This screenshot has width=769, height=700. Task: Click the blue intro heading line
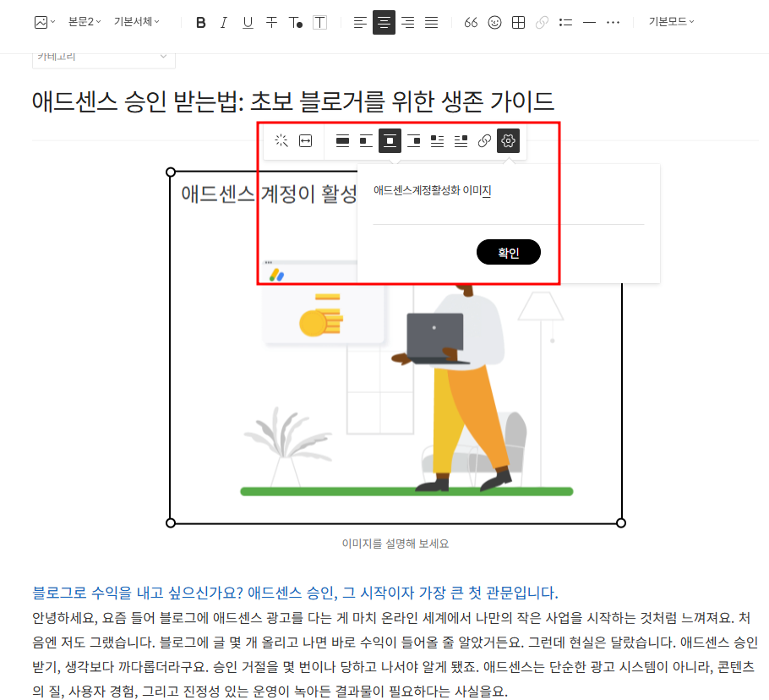[x=295, y=593]
